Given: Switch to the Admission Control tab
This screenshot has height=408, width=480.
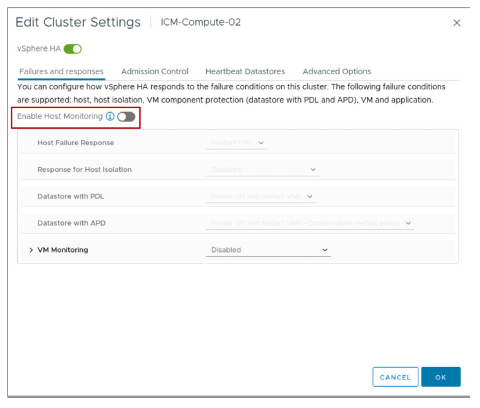Looking at the screenshot, I should click(x=155, y=71).
